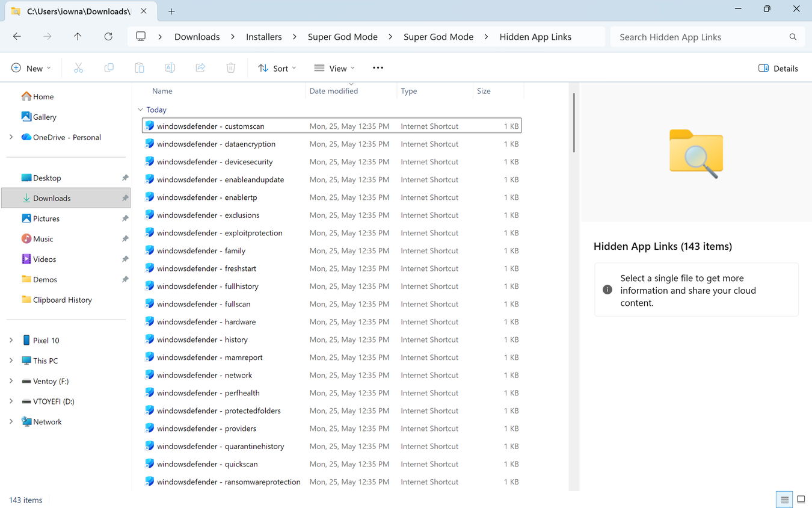Open Demos folder in quick access

(39, 280)
